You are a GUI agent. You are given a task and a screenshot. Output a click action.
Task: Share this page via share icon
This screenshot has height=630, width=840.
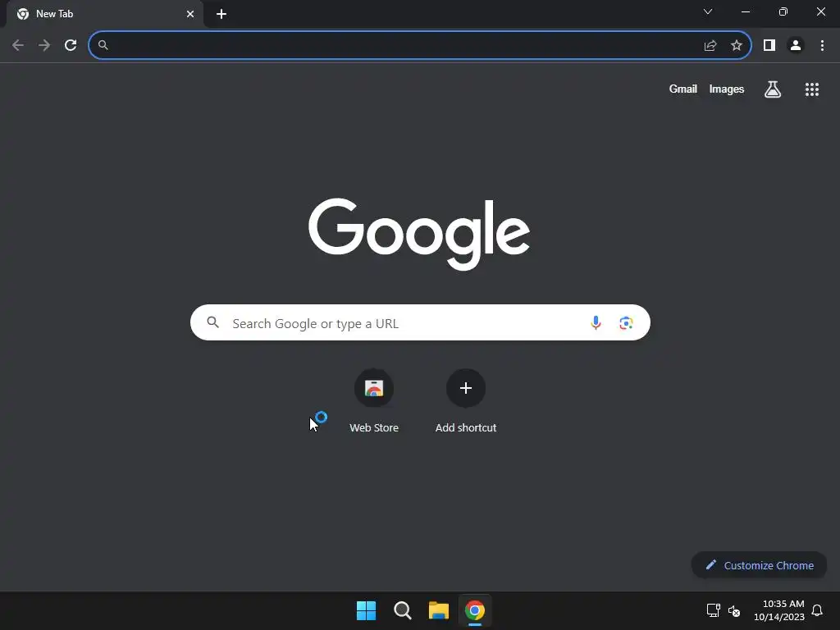710,46
